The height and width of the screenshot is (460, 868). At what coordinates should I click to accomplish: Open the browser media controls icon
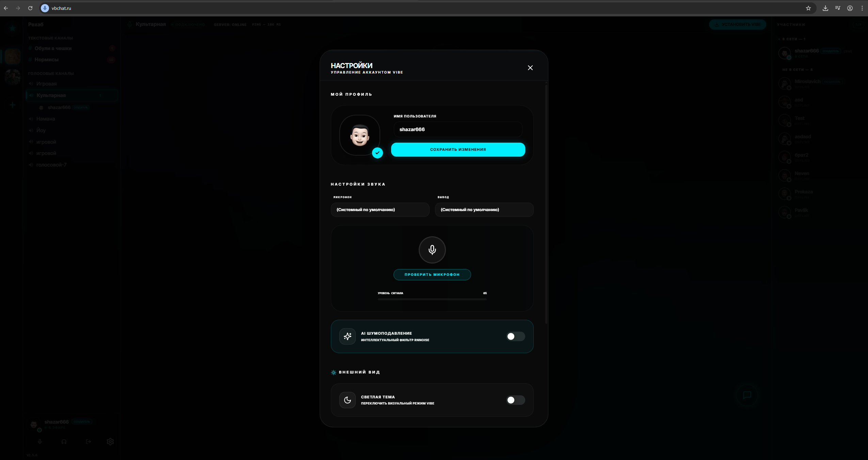[838, 8]
